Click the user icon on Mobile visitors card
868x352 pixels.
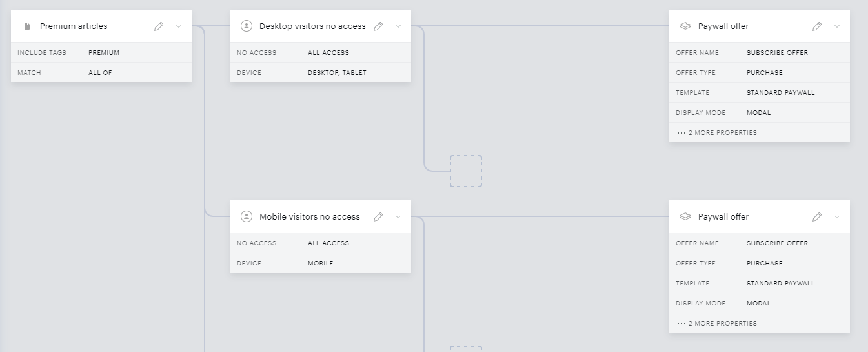246,216
